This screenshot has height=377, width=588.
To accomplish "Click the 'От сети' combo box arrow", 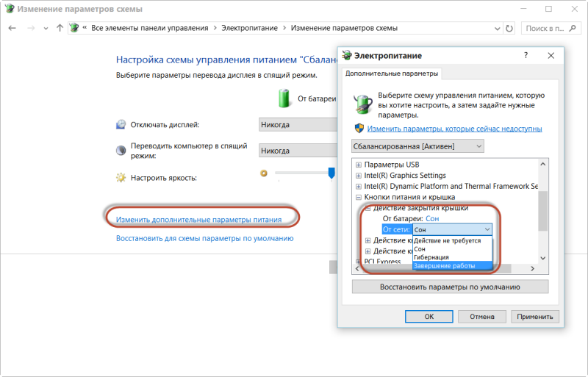I will 487,229.
